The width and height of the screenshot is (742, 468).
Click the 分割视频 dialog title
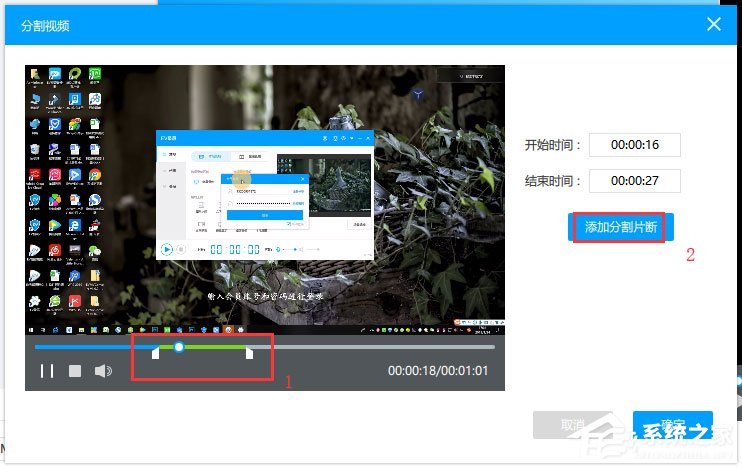tap(45, 26)
